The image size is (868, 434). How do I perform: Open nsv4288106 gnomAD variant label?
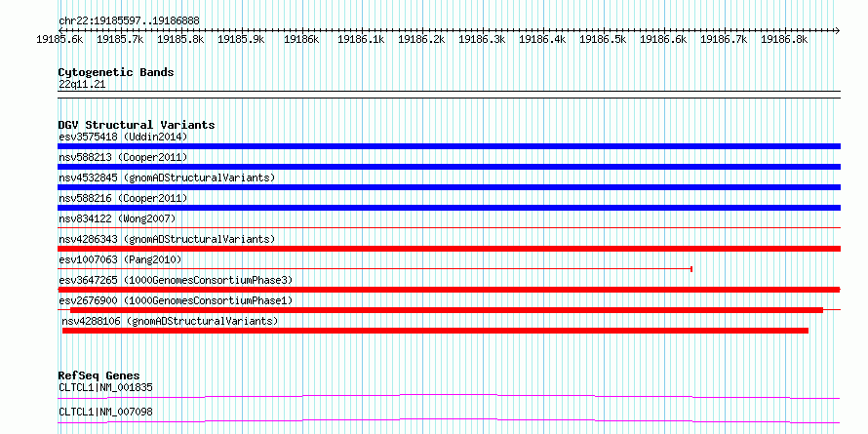170,321
